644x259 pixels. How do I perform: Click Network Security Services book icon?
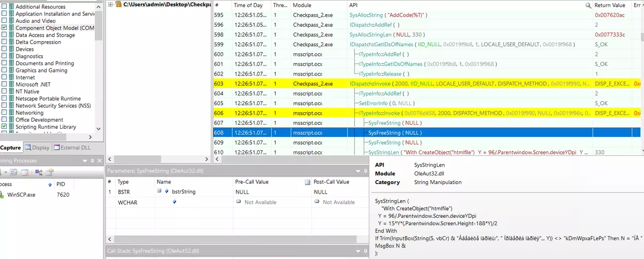tap(11, 106)
